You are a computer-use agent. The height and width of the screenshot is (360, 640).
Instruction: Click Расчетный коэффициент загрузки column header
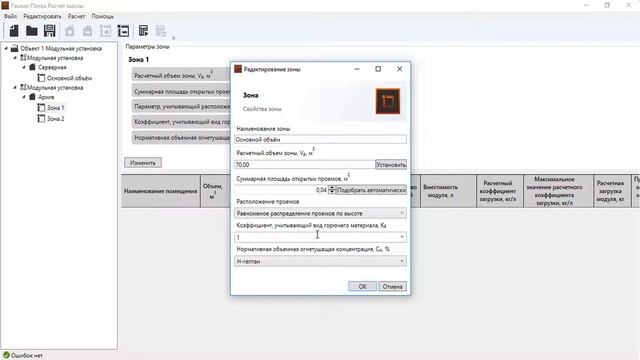[500, 191]
